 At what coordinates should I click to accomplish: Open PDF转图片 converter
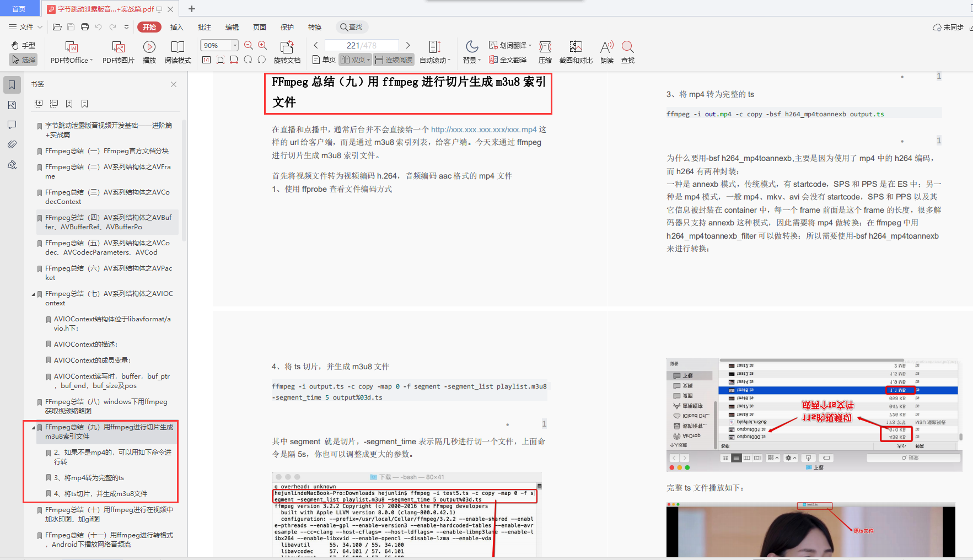pos(119,52)
